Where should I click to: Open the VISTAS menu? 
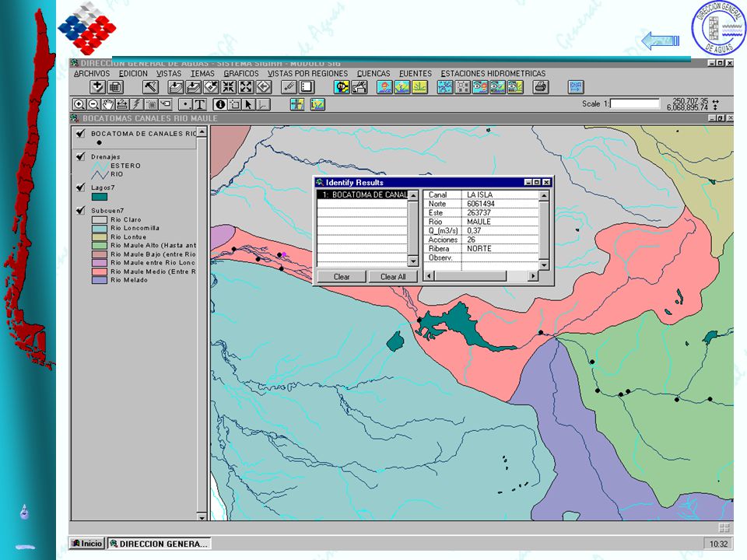[169, 73]
